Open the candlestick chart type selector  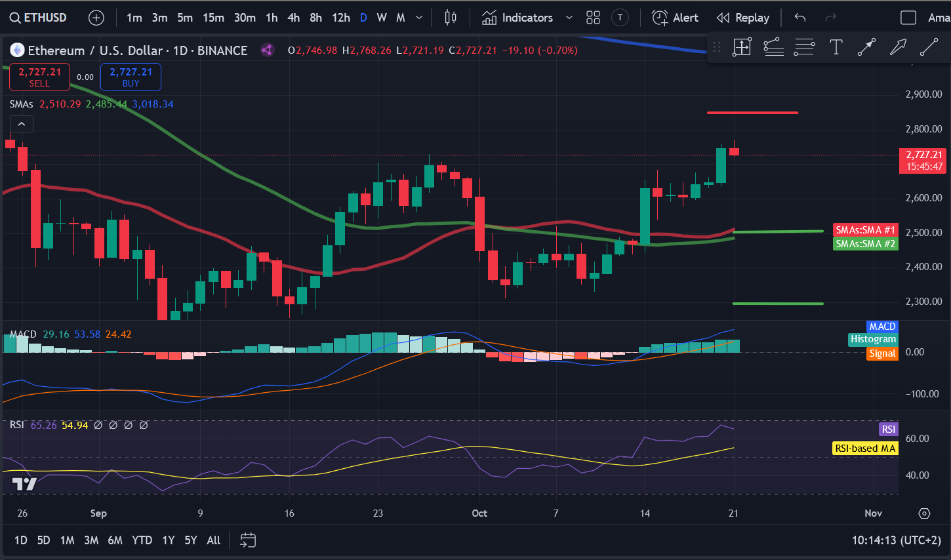click(451, 18)
